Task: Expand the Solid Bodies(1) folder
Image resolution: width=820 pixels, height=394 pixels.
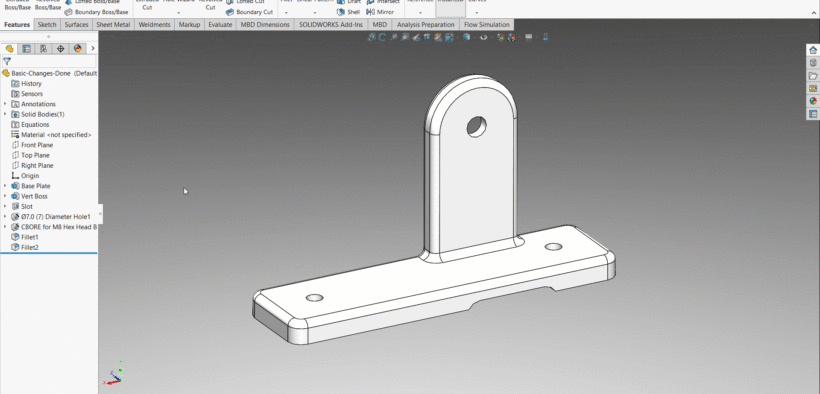Action: [5, 114]
